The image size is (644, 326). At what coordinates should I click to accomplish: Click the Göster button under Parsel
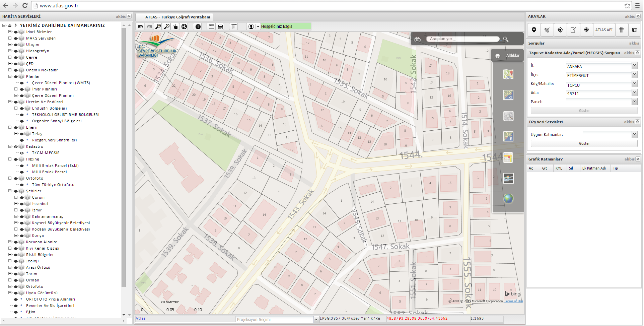(x=584, y=111)
